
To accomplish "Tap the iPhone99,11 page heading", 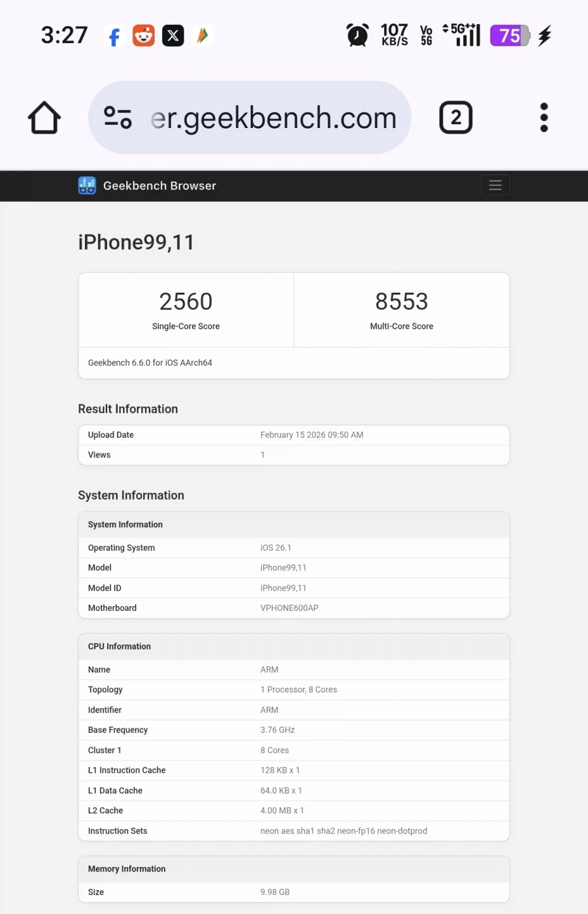I will tap(136, 242).
